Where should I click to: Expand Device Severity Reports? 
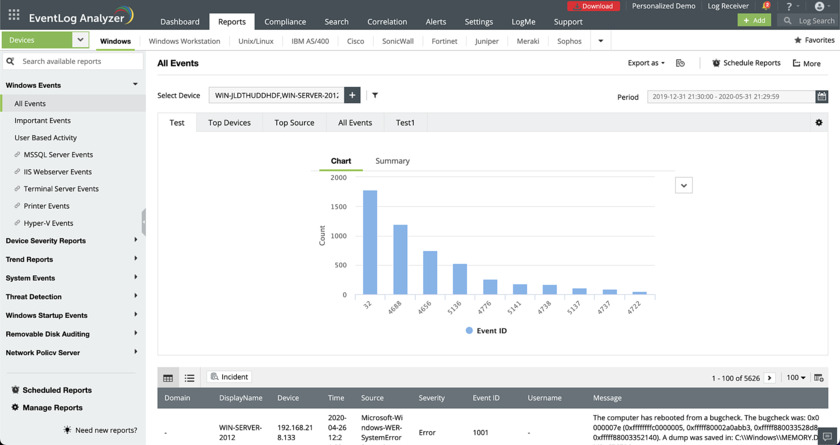coord(136,240)
